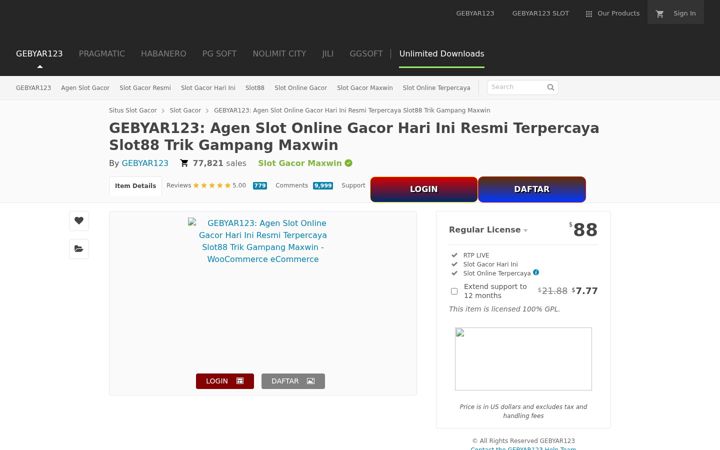Click the gray DAFTAR screenshots button
The image size is (720, 450).
pyautogui.click(x=293, y=381)
